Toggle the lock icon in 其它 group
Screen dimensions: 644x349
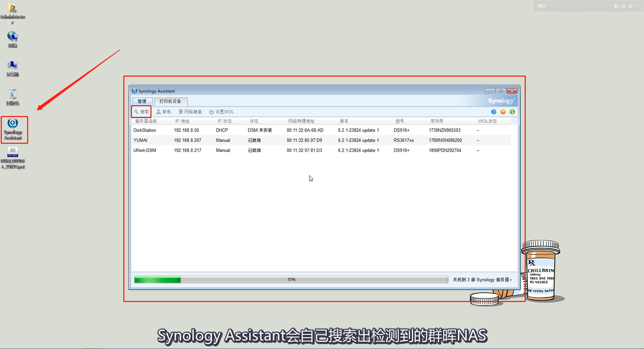624,6
